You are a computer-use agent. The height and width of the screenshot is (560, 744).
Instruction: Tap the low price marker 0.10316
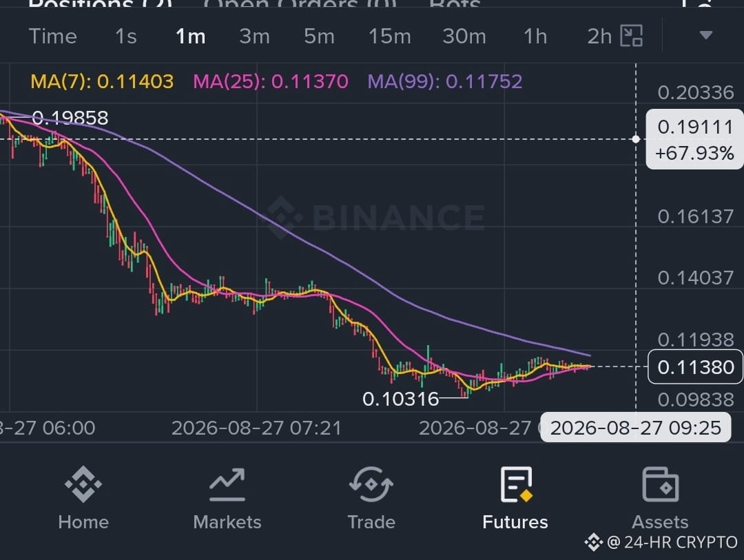(x=401, y=399)
